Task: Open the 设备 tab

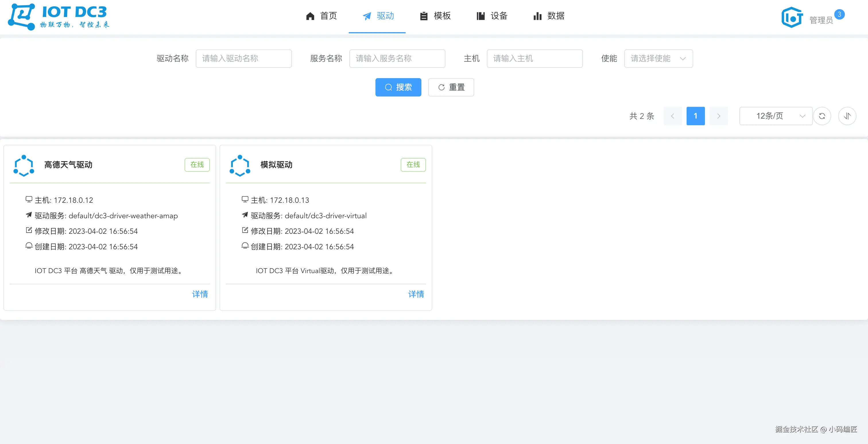Action: point(492,16)
